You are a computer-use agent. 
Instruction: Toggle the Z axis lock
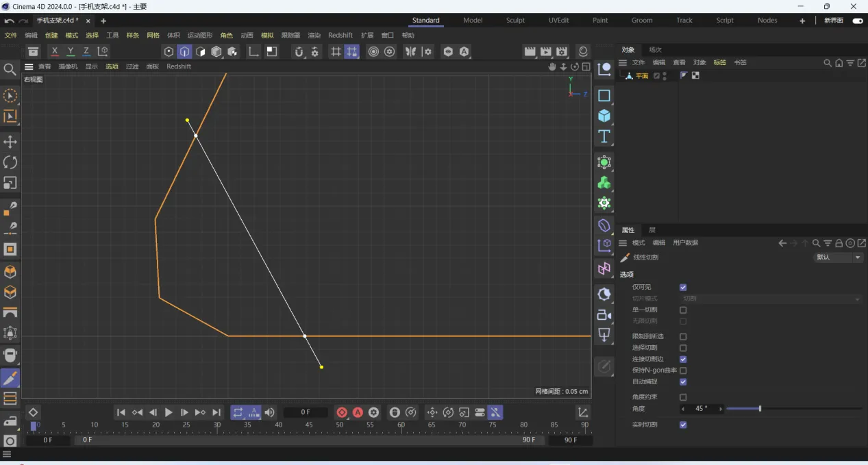pos(86,51)
